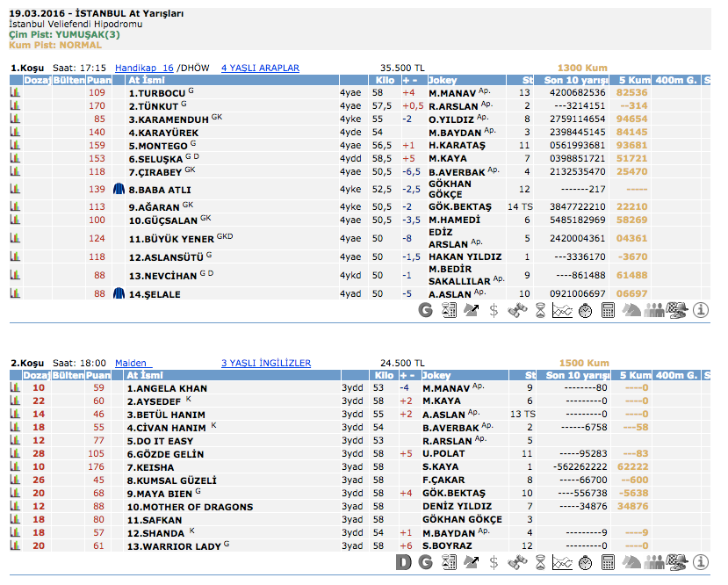Click the hourglass icon under race 1
This screenshot has width=728, height=585.
tap(540, 310)
